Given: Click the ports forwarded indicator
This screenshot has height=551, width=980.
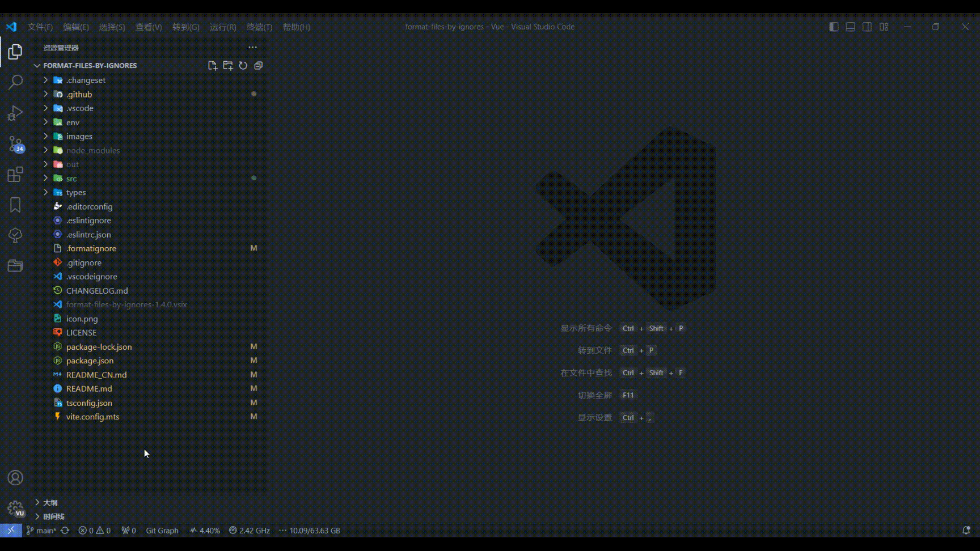Looking at the screenshot, I should click(x=129, y=531).
